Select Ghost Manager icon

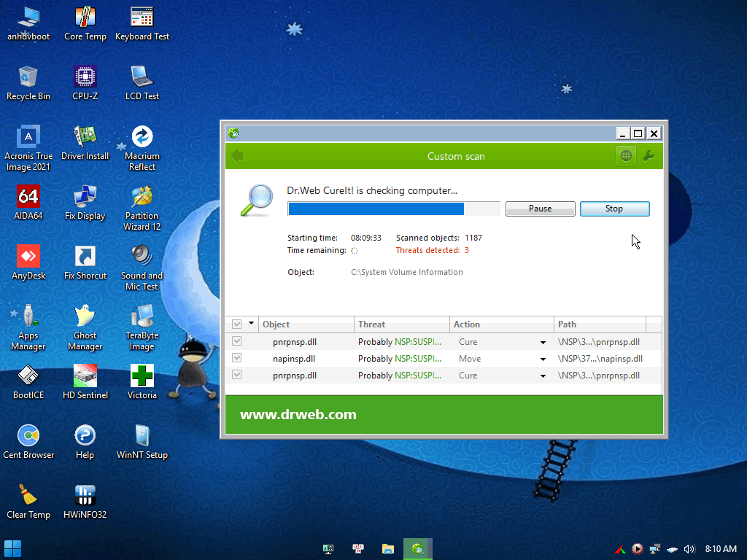pyautogui.click(x=85, y=327)
